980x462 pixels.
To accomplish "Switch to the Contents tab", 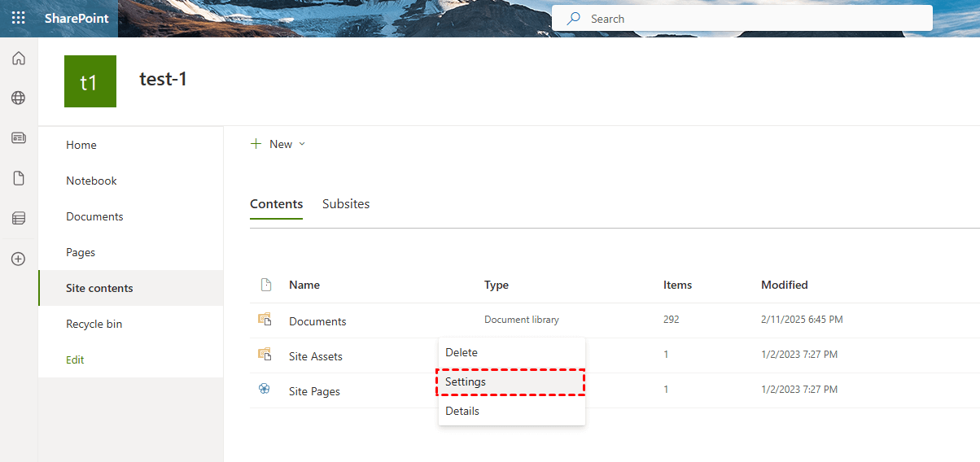I will click(276, 204).
